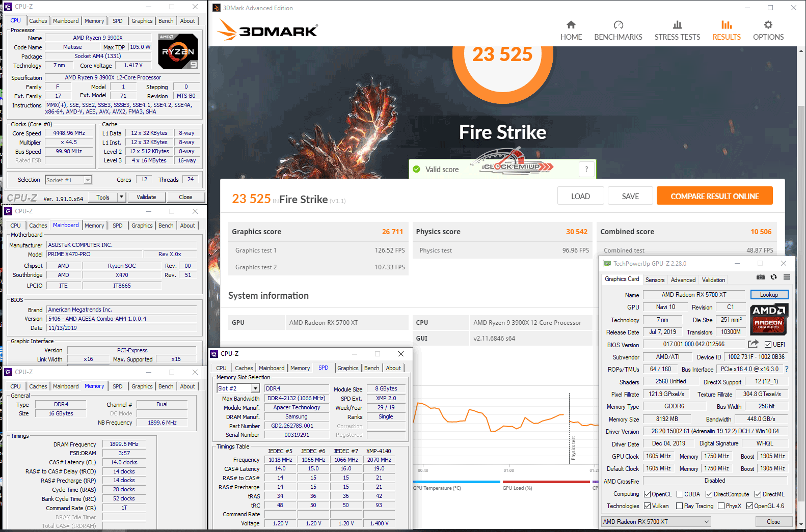Click BIOS export share icon in GPU-Z
806x532 pixels.
tap(753, 344)
